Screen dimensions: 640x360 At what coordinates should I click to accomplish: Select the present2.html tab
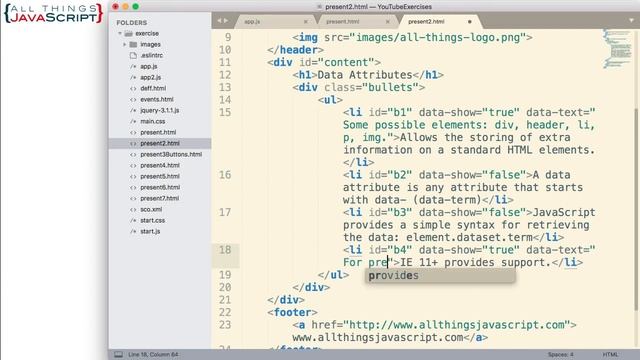[426, 22]
